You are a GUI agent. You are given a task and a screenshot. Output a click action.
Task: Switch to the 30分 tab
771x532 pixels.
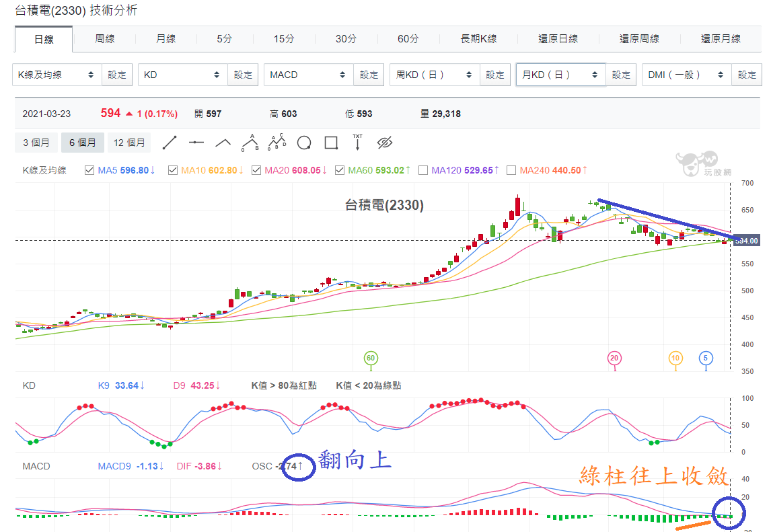(x=346, y=39)
